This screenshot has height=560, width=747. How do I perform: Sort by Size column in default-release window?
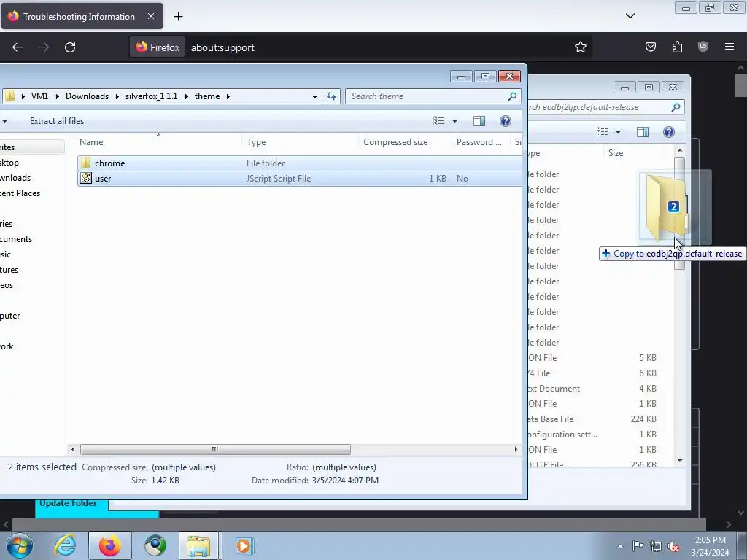[632, 153]
